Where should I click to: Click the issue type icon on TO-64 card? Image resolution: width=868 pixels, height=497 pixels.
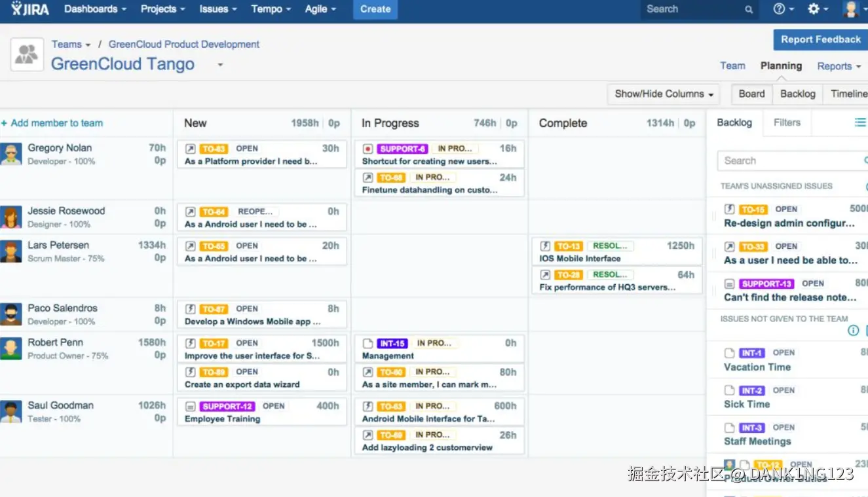[190, 212]
